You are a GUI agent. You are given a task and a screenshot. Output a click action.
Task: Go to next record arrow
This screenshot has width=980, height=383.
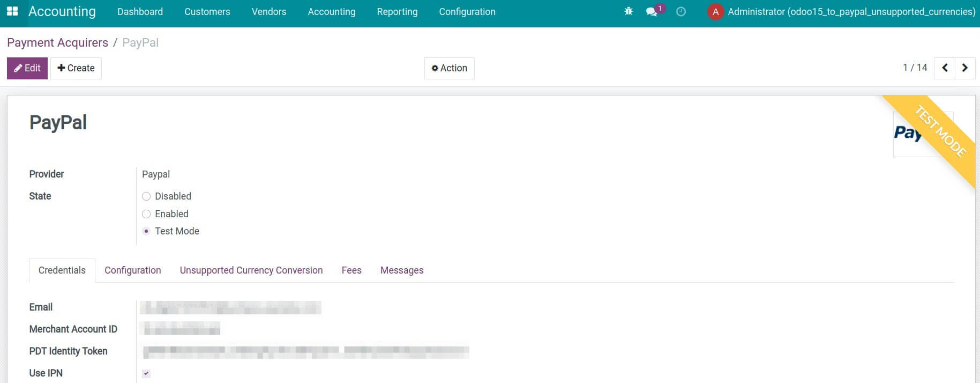(x=965, y=68)
